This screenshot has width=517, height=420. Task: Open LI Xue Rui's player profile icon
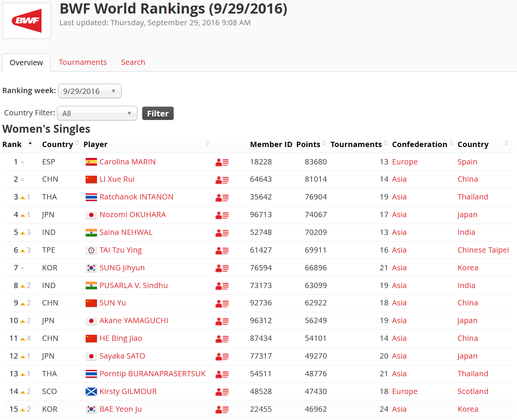click(x=222, y=180)
